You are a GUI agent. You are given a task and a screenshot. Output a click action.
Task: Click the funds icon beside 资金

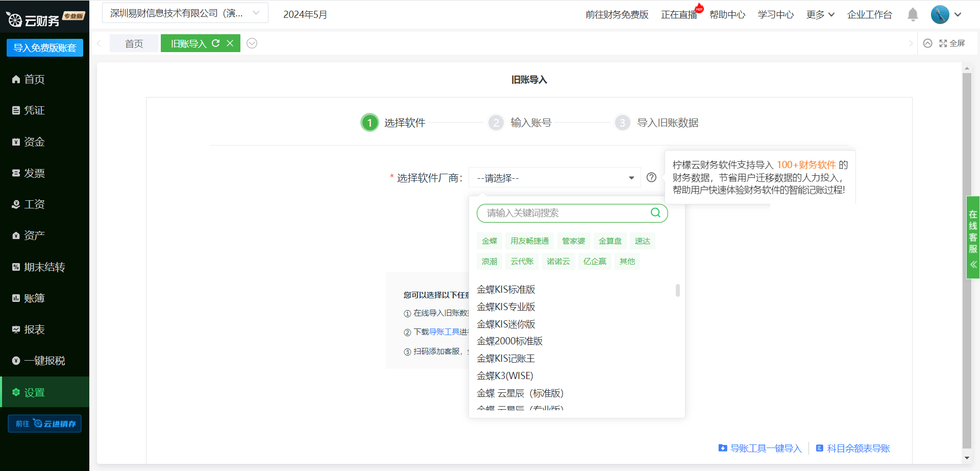16,142
